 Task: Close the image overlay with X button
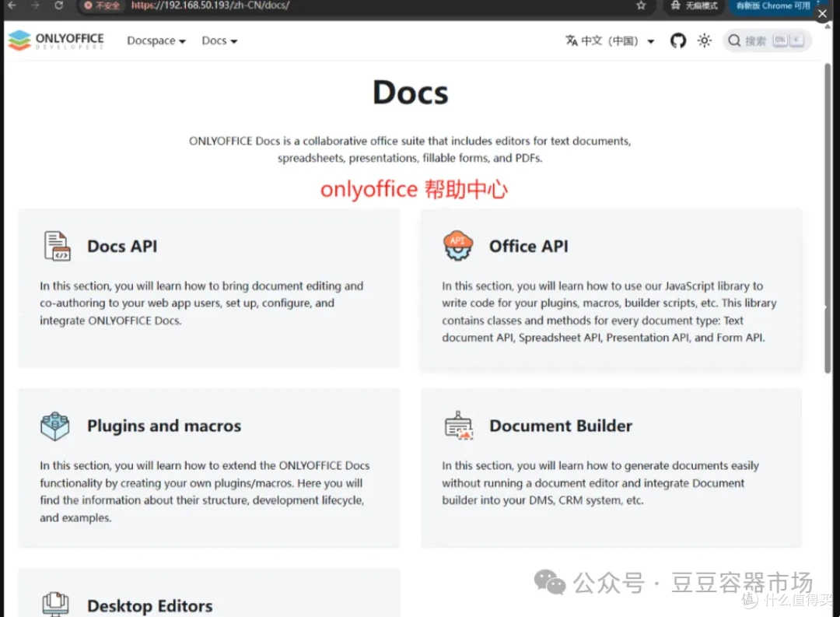tap(823, 13)
